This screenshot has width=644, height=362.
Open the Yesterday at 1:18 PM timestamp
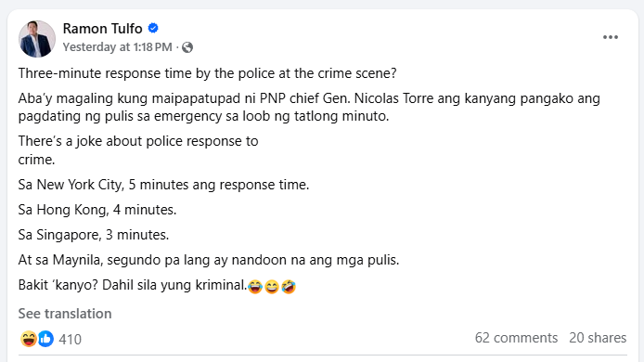[x=118, y=47]
